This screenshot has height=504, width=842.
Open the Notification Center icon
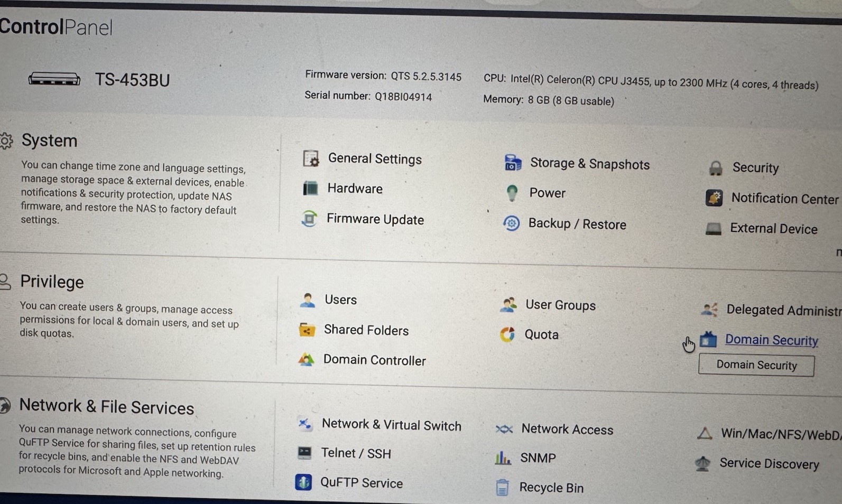714,198
